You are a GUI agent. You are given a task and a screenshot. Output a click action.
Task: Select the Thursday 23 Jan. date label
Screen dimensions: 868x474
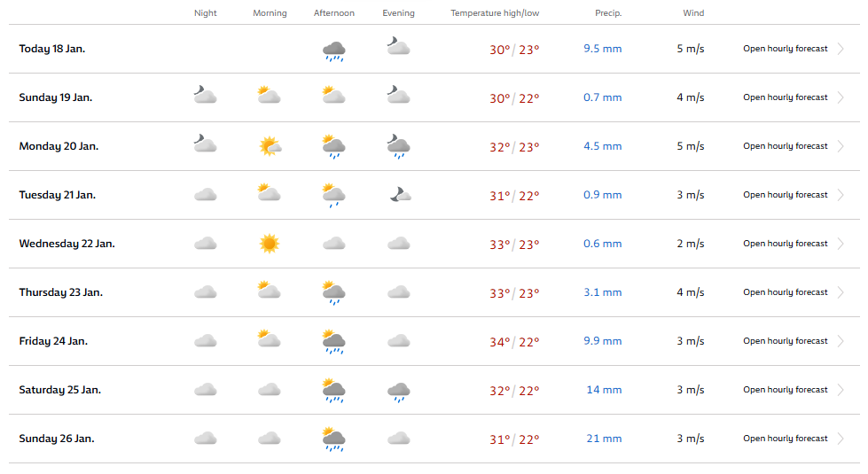(61, 292)
